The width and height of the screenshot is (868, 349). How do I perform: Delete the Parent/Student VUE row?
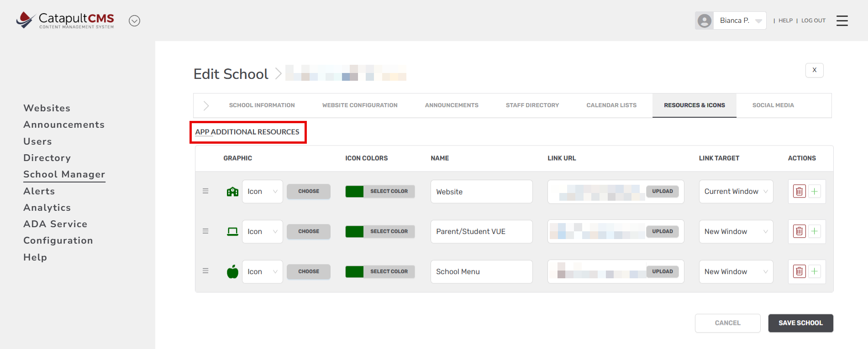pos(799,232)
